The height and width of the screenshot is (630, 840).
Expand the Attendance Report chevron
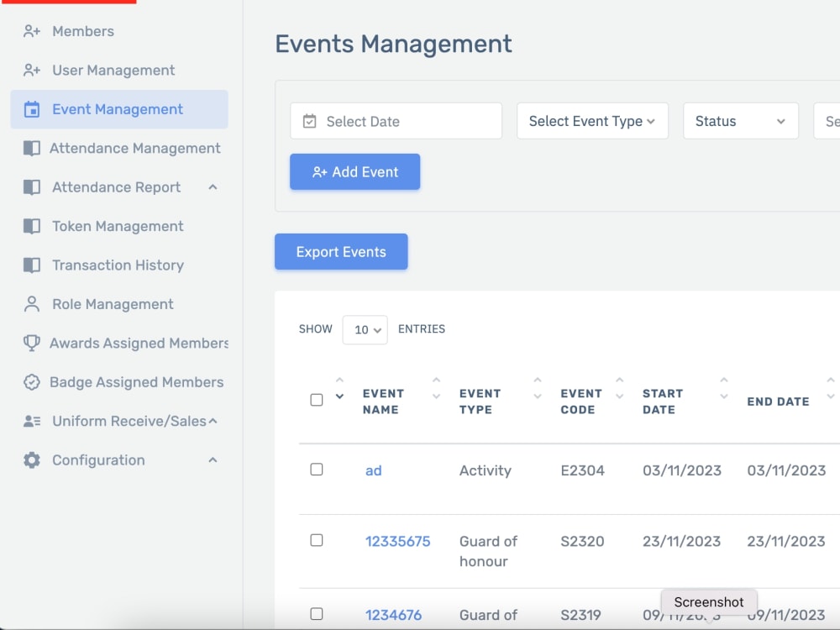point(213,187)
